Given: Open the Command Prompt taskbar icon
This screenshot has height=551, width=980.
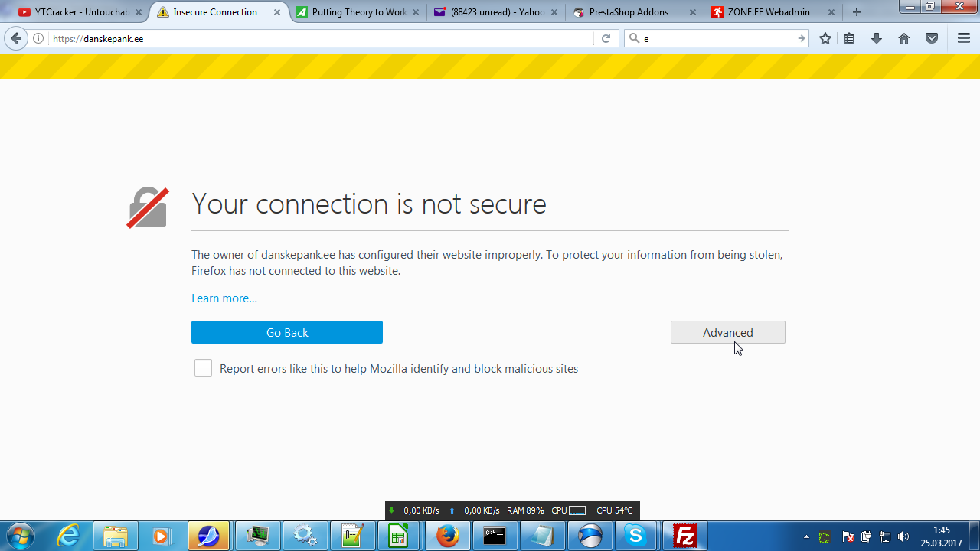Looking at the screenshot, I should pyautogui.click(x=495, y=536).
